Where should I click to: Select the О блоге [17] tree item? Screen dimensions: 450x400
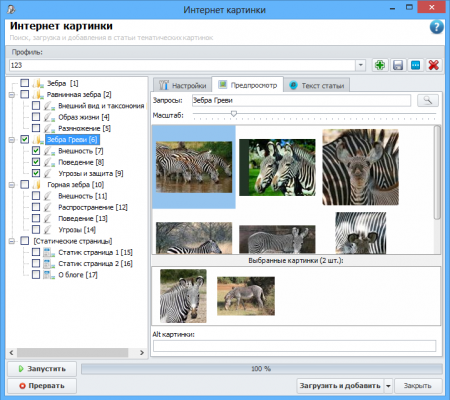tap(78, 275)
